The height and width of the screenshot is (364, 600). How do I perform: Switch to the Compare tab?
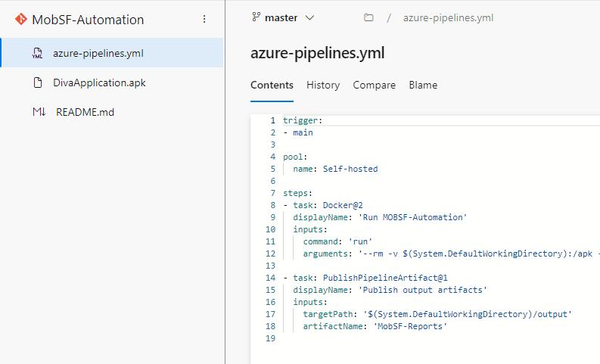pyautogui.click(x=374, y=85)
